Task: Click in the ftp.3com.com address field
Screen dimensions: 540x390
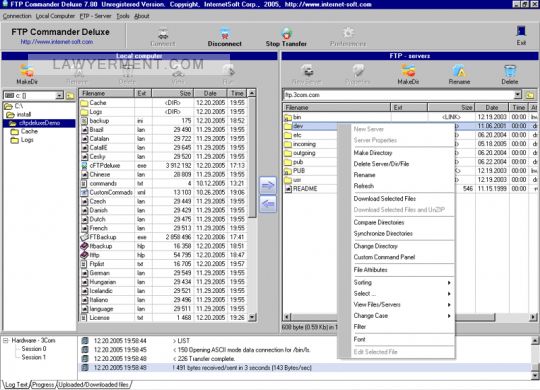Action: [x=398, y=95]
